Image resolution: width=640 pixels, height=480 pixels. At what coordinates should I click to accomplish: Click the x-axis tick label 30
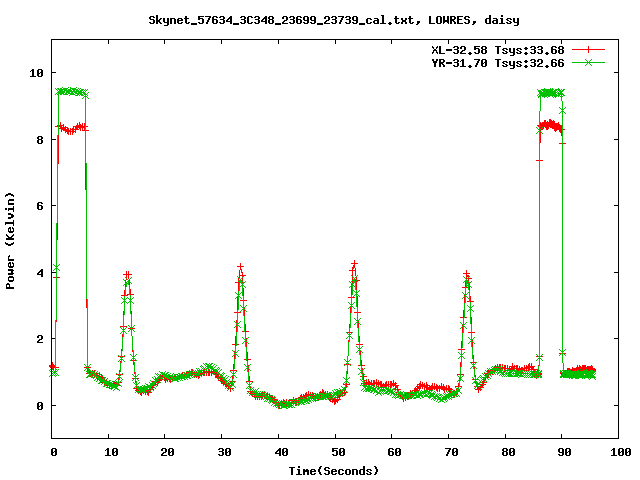[x=224, y=452]
